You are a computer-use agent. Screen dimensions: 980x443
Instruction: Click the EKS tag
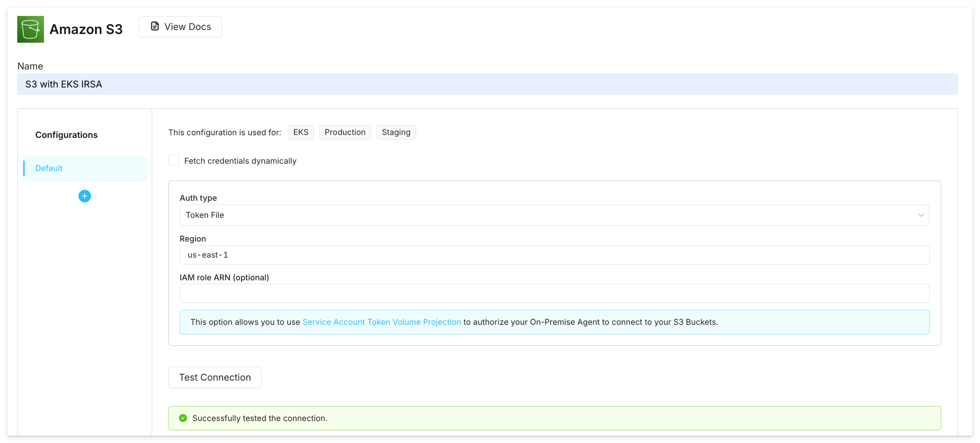[x=301, y=132]
